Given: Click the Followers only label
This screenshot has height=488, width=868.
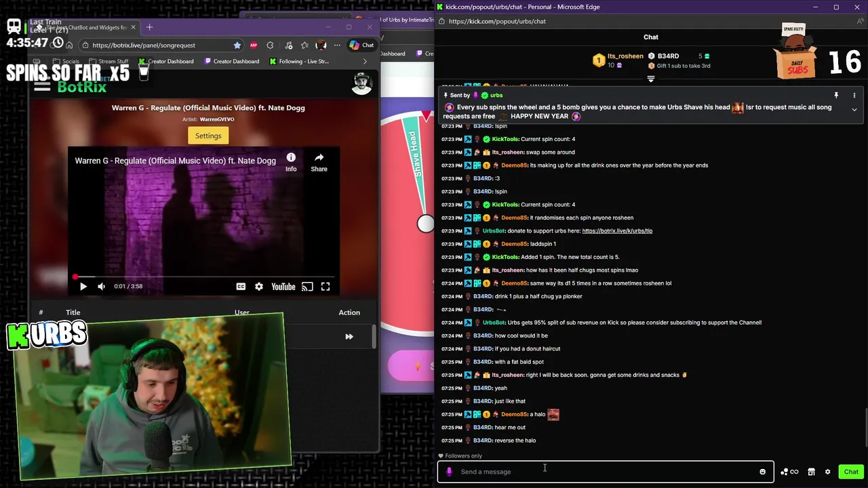Looking at the screenshot, I should pyautogui.click(x=464, y=456).
